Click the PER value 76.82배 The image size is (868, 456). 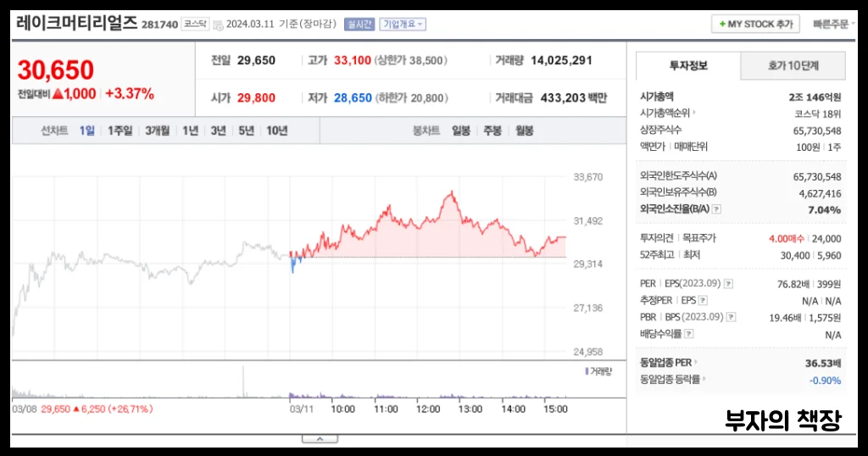point(793,284)
